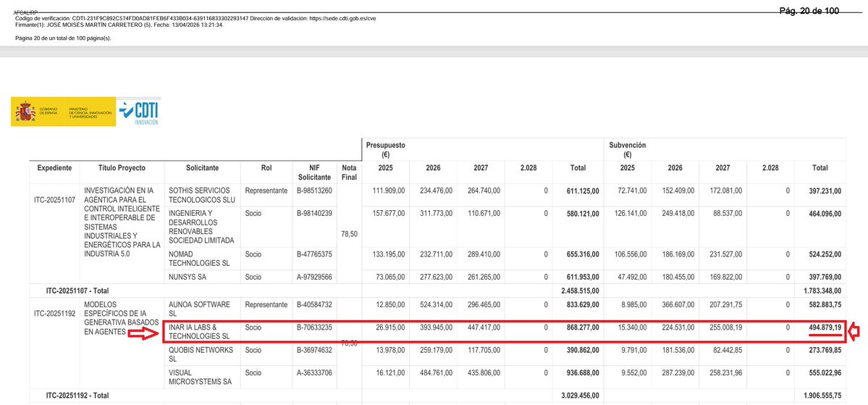This screenshot has width=868, height=405.
Task: Click INAR 2026 subsidy value 224.531,00
Action: pos(678,327)
